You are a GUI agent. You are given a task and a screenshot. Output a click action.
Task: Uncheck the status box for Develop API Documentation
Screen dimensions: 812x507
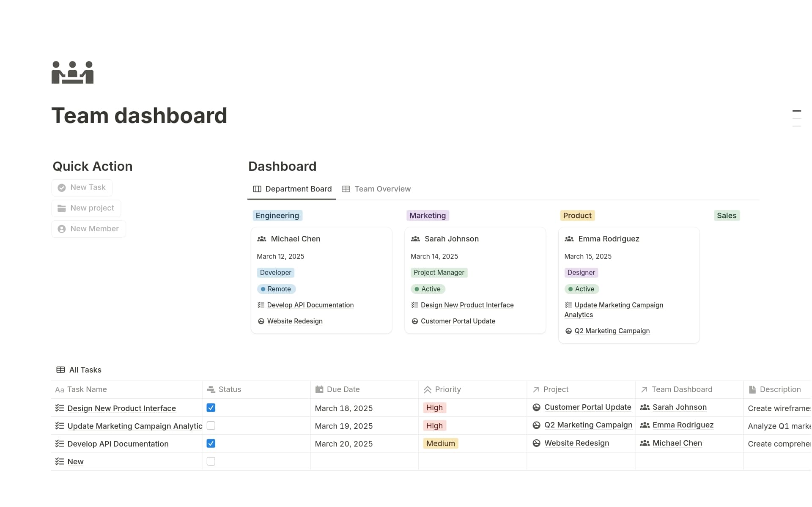click(211, 443)
